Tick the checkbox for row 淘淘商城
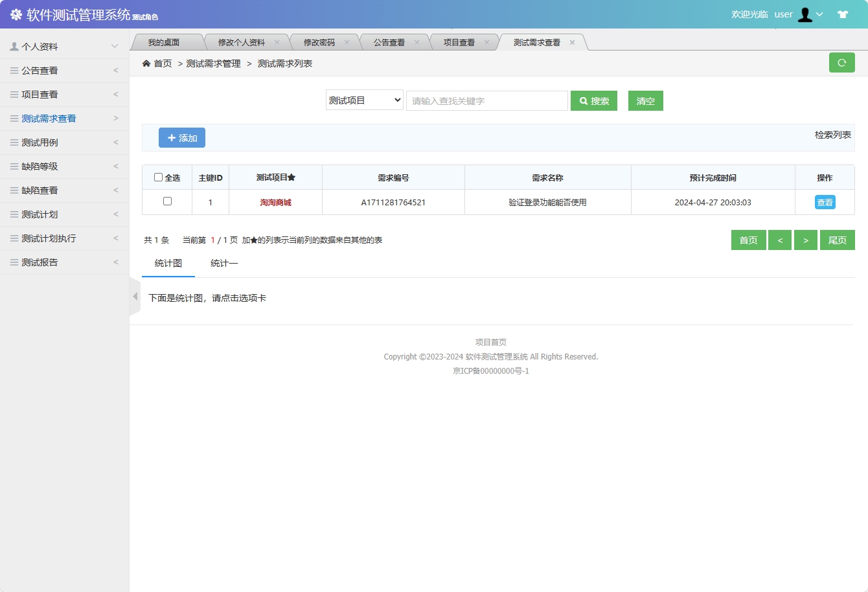This screenshot has height=592, width=868. 166,201
